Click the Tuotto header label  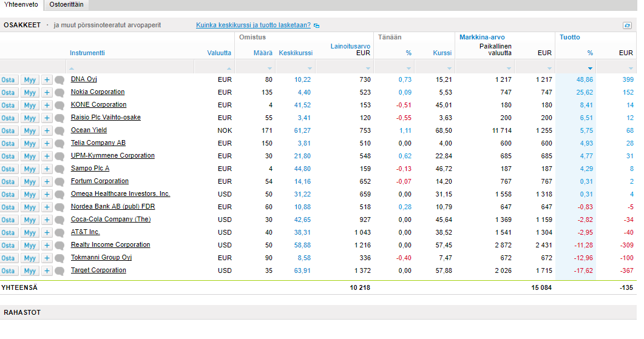pos(570,38)
